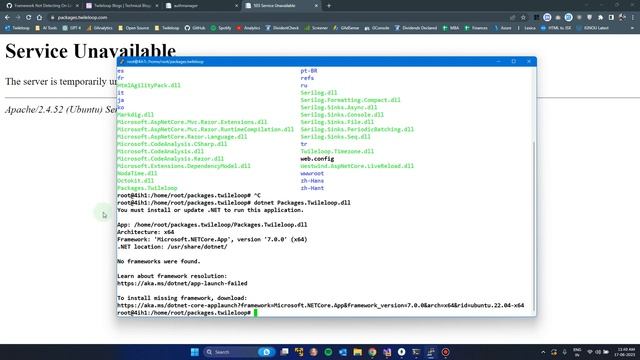640x360 pixels.
Task: Click wwwroot in the terminal listing
Action: coord(312,173)
